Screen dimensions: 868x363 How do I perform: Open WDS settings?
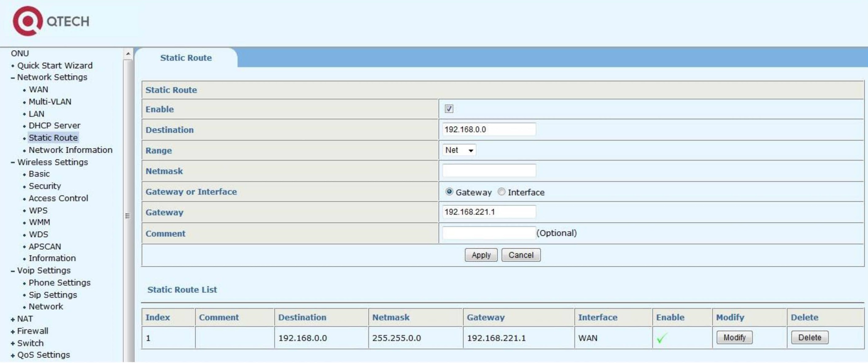[x=38, y=235]
